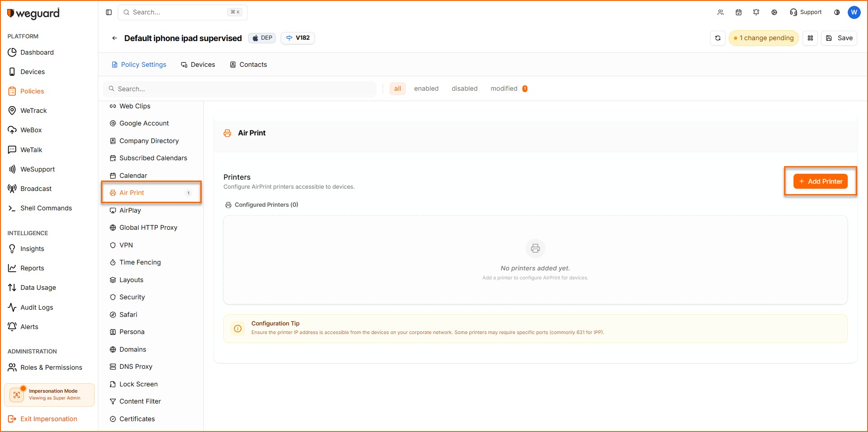Image resolution: width=868 pixels, height=432 pixels.
Task: Click the V182 version badge
Action: [298, 38]
